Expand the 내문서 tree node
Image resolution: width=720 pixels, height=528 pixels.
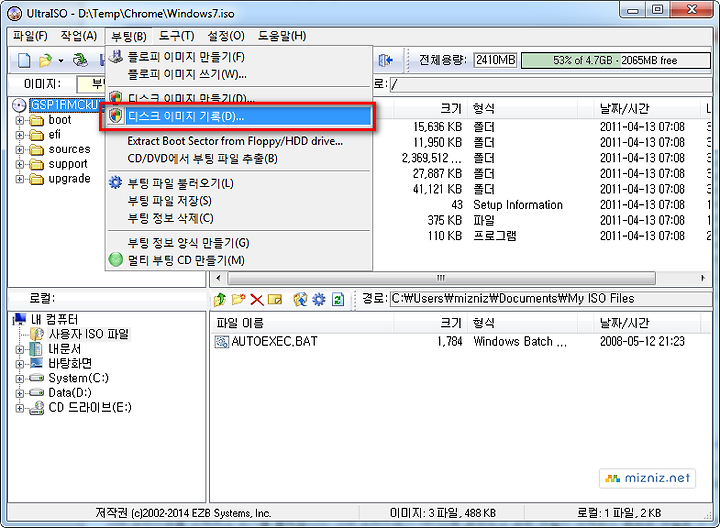pyautogui.click(x=20, y=349)
